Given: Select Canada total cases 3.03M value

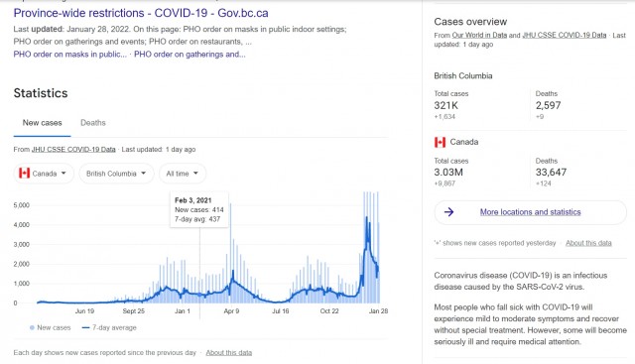Looking at the screenshot, I should pos(448,173).
